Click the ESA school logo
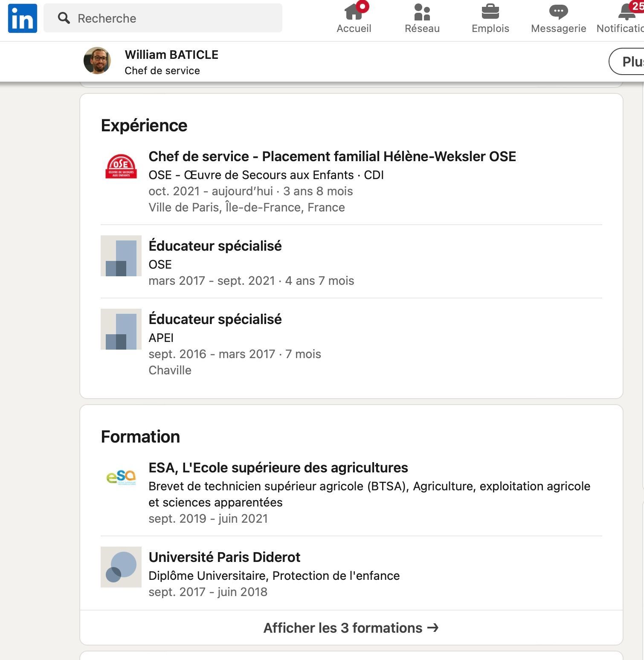 pos(121,478)
